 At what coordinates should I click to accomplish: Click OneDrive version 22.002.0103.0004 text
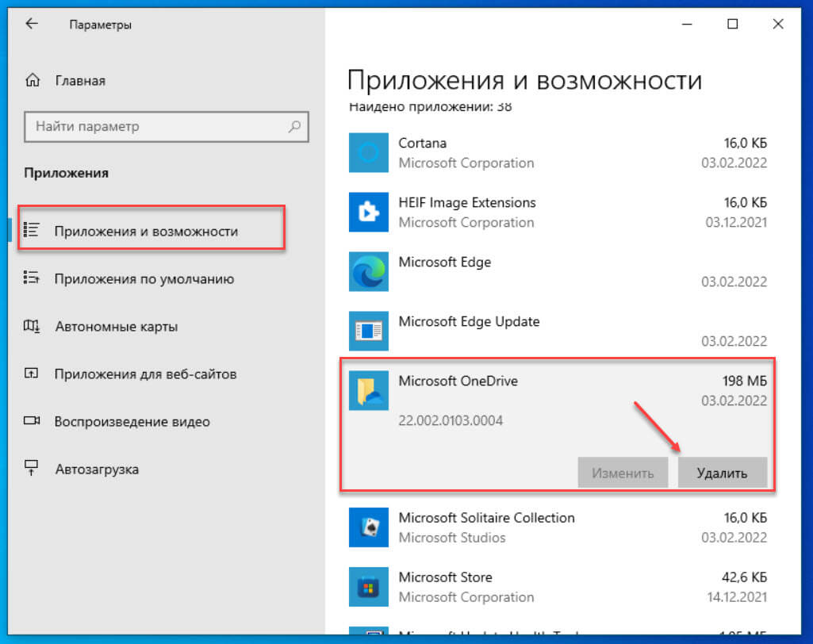pyautogui.click(x=451, y=420)
